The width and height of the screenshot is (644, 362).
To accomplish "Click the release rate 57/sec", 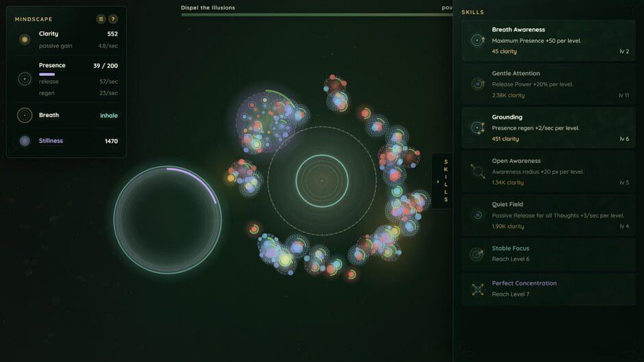I will coord(108,81).
